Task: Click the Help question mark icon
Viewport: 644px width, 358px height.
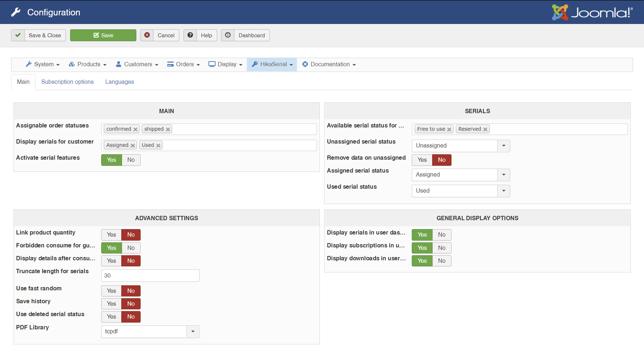Action: pos(190,35)
